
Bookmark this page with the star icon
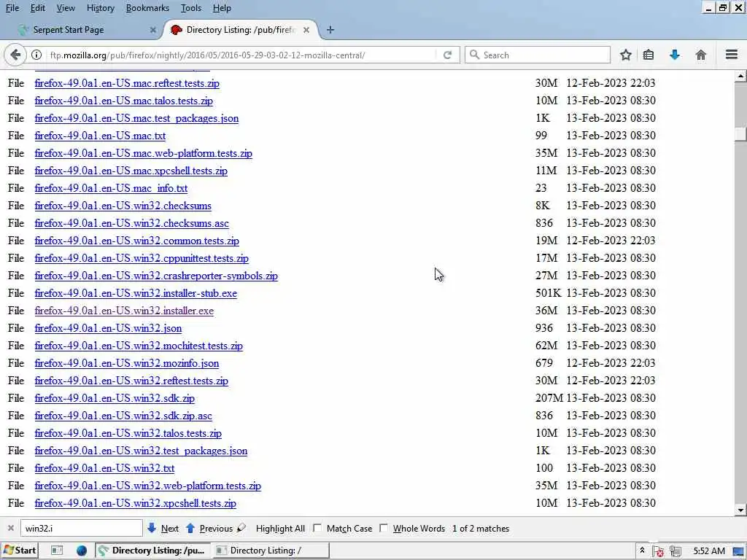tap(625, 55)
